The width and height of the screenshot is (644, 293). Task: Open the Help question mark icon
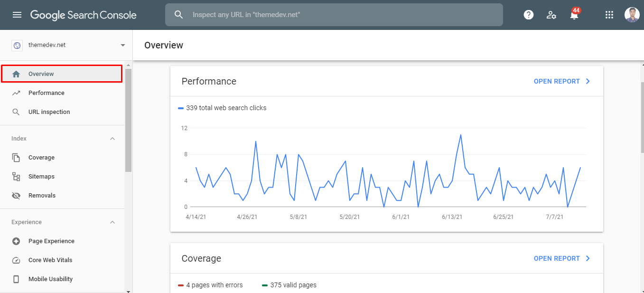pos(529,15)
